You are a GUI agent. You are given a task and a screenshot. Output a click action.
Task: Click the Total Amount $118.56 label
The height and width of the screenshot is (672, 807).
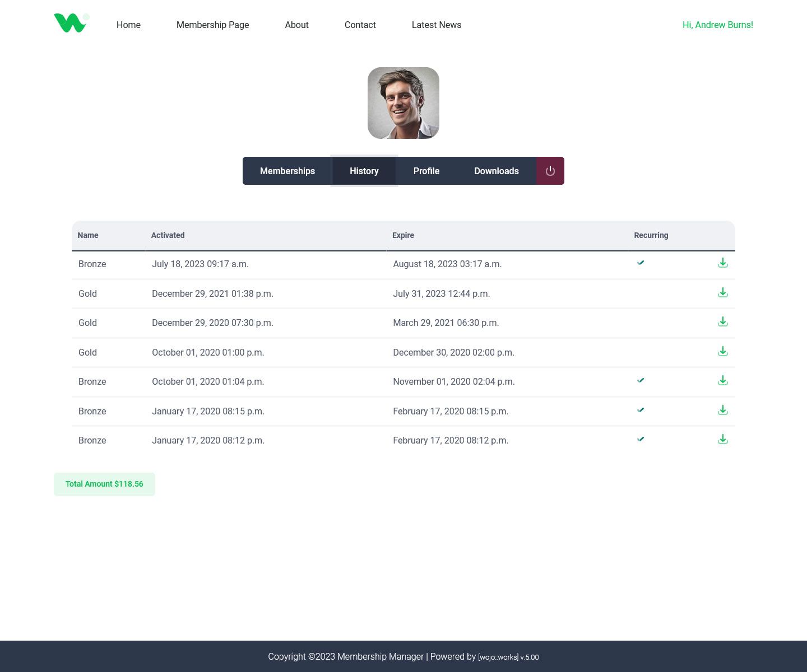(104, 484)
